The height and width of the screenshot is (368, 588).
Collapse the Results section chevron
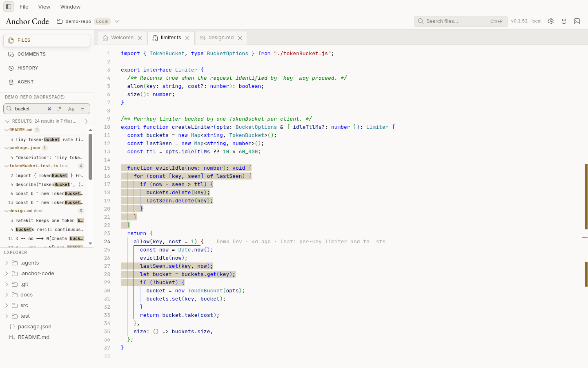point(7,121)
